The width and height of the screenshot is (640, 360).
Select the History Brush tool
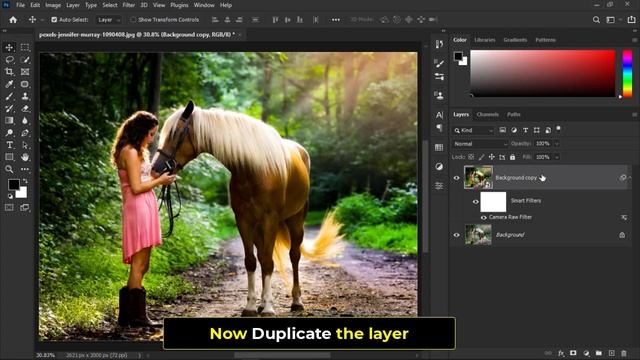pyautogui.click(x=9, y=109)
